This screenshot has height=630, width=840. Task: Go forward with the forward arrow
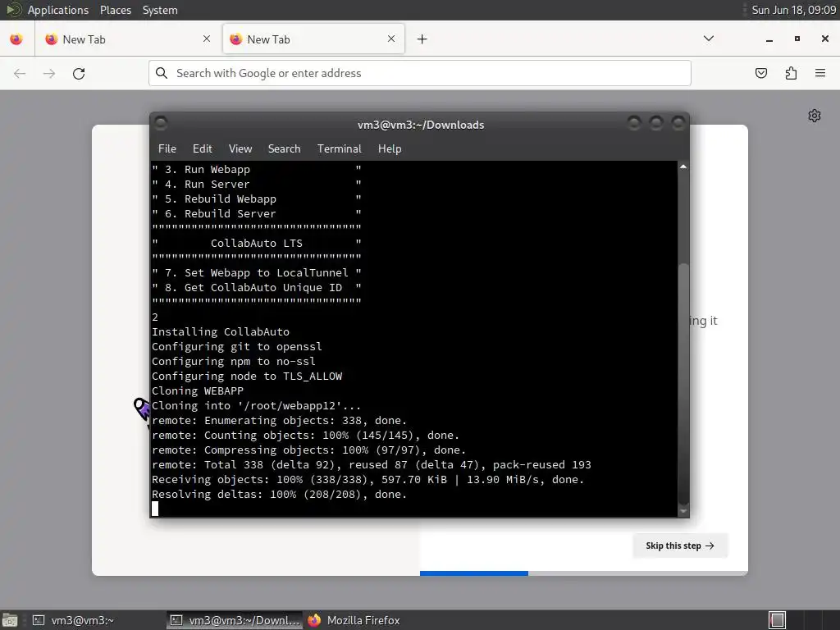[49, 73]
